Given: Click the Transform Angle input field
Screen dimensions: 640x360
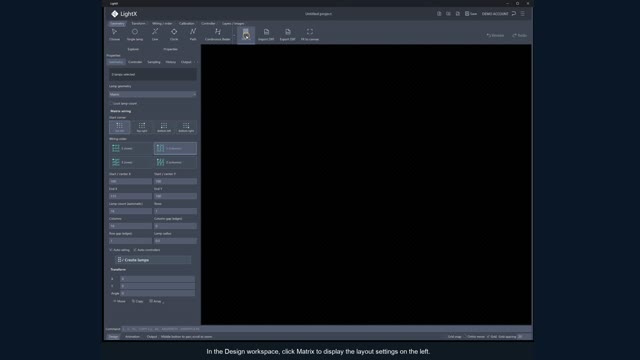Looking at the screenshot, I should click(x=158, y=293).
